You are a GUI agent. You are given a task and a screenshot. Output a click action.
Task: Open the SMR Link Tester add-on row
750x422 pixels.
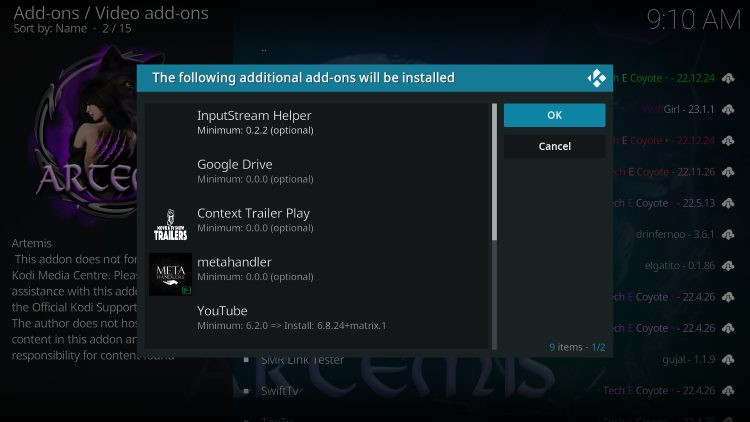488,360
